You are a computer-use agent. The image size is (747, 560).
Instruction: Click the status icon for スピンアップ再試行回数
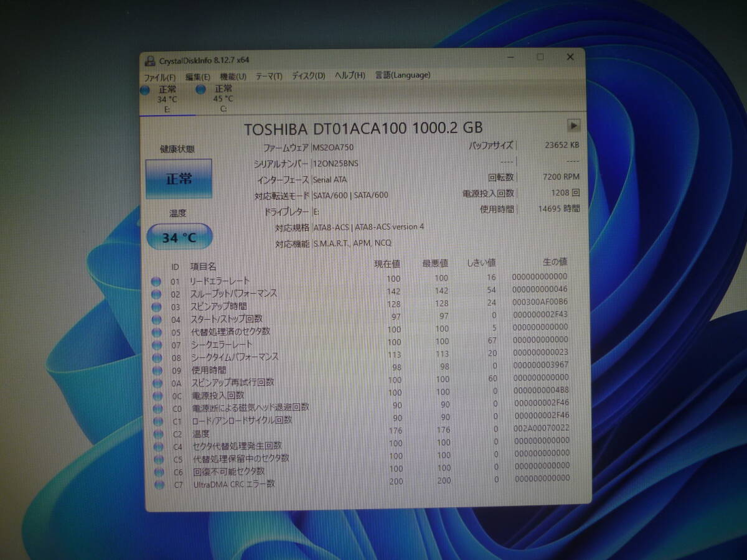(157, 383)
